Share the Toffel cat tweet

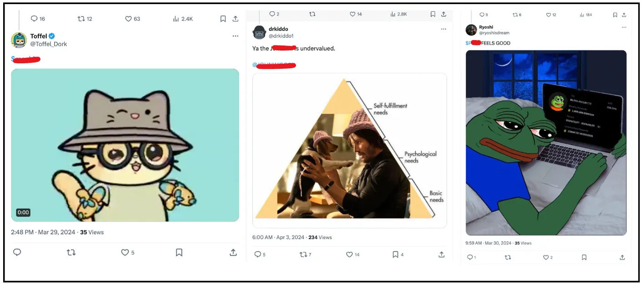tap(233, 252)
